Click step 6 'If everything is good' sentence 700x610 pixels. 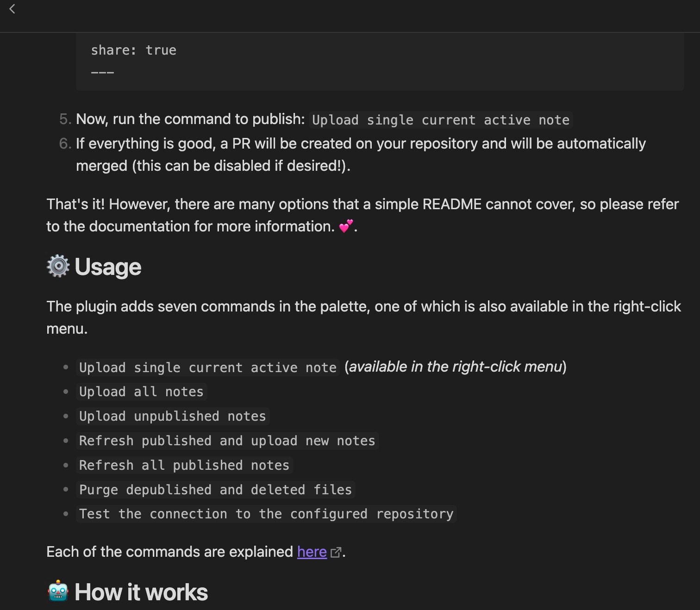(x=361, y=155)
